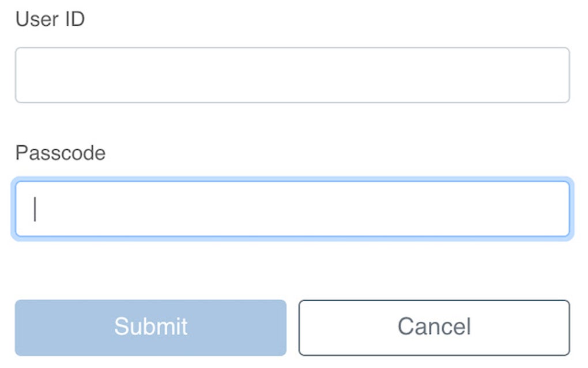Click the white outlined Cancel button

click(x=434, y=328)
